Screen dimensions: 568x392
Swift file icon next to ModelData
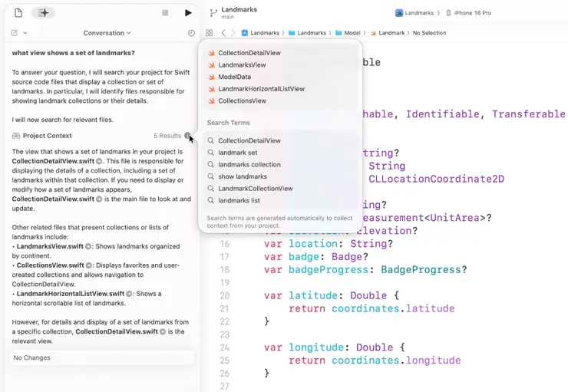[x=211, y=77]
